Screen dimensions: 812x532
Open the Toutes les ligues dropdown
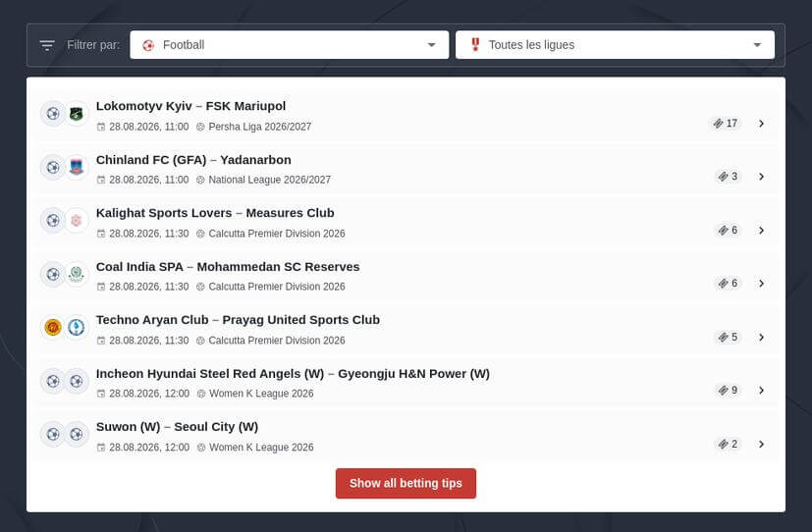(x=615, y=45)
